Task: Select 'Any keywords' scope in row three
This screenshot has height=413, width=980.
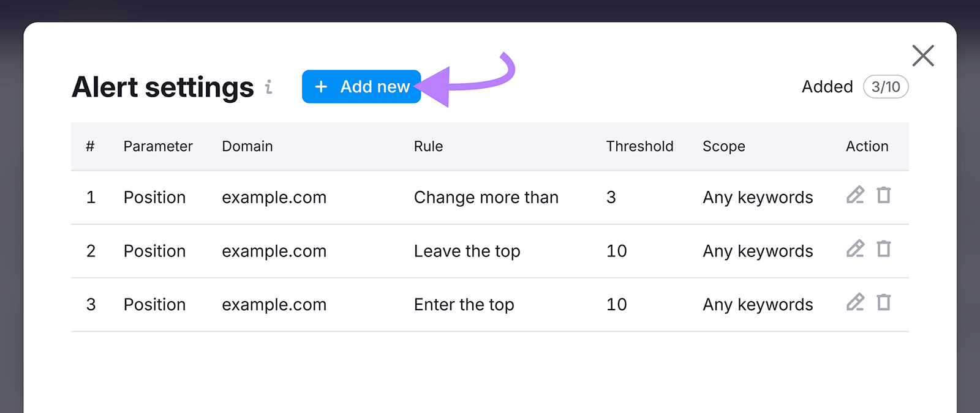Action: (758, 304)
